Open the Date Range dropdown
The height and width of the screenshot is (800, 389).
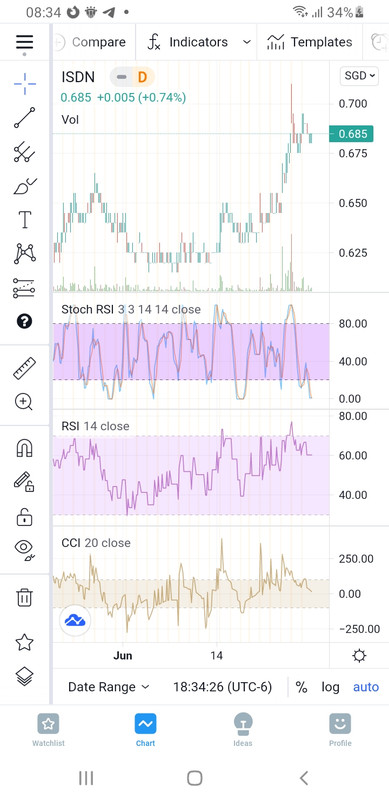click(x=109, y=687)
